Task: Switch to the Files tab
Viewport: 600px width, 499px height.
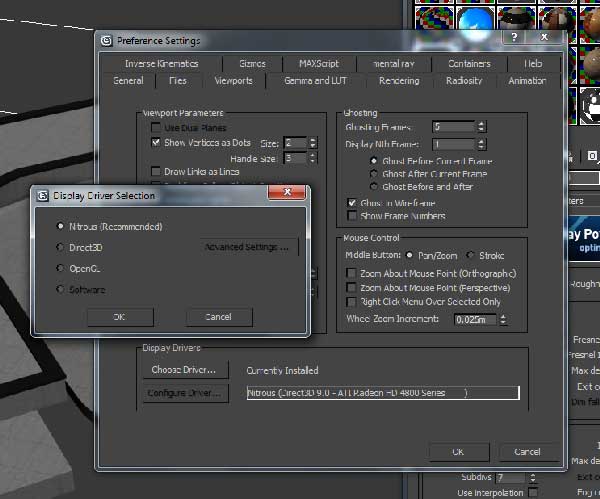Action: 178,81
